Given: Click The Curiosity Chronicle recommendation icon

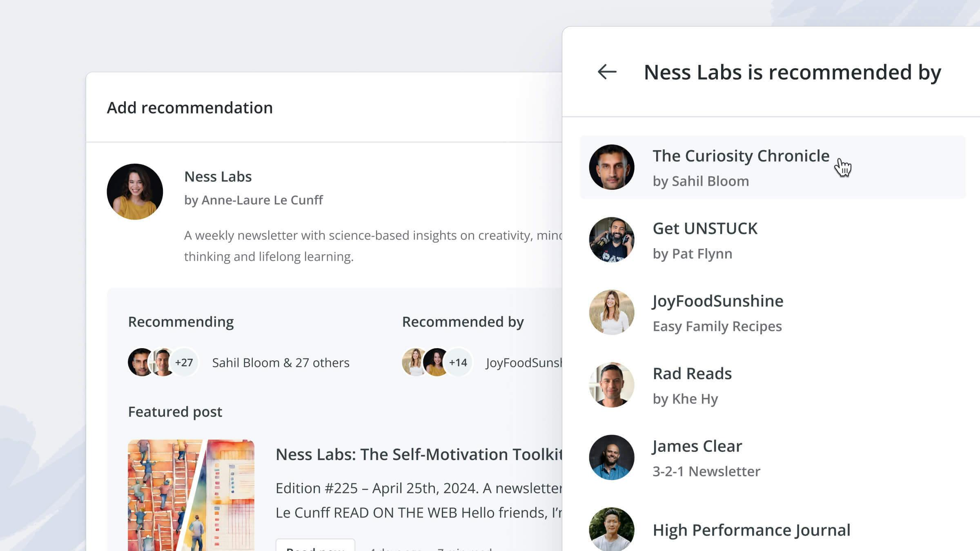Looking at the screenshot, I should 611,167.
